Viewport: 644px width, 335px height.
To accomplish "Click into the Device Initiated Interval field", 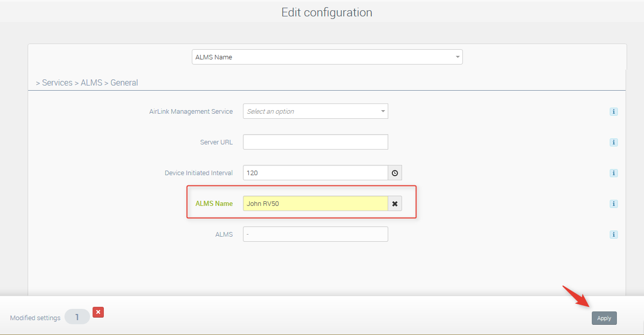I will (x=315, y=173).
